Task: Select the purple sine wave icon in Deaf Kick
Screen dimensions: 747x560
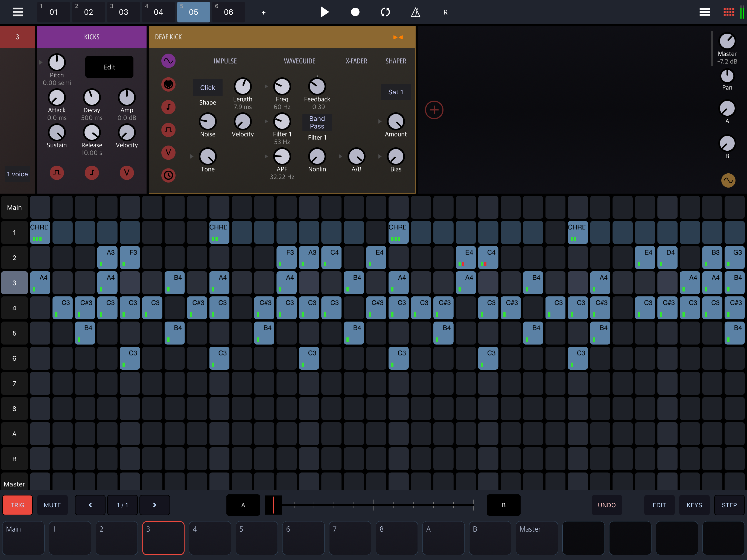Action: click(168, 61)
